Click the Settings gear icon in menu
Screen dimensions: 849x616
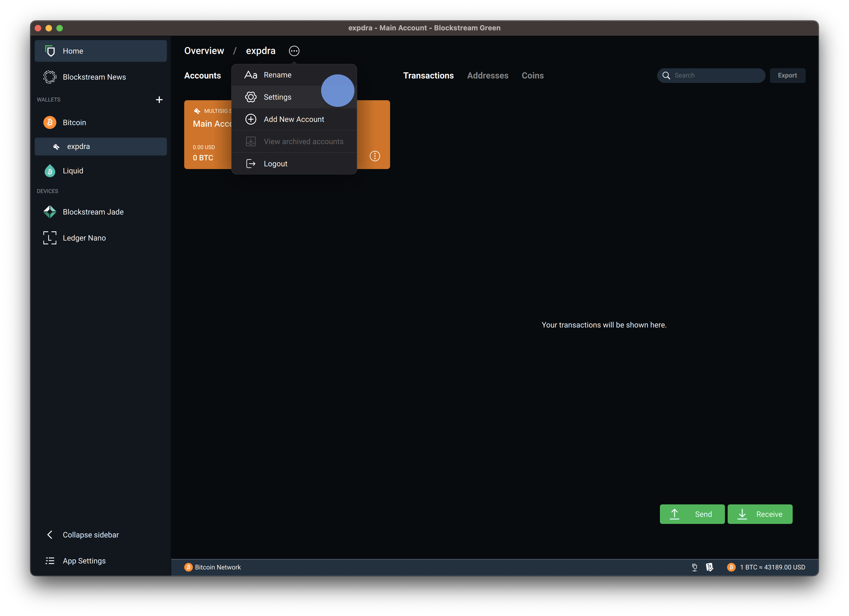pos(250,97)
